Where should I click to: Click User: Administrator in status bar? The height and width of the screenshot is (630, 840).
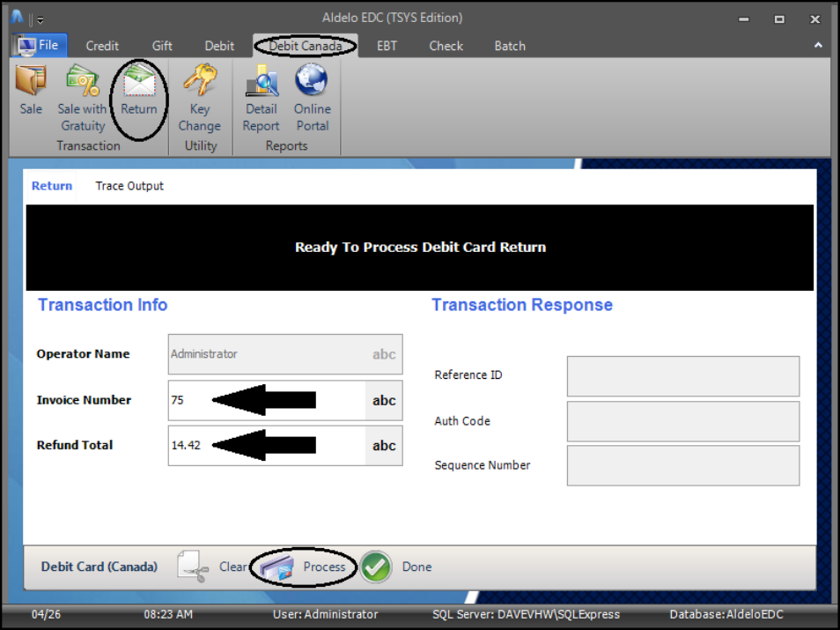pyautogui.click(x=325, y=614)
